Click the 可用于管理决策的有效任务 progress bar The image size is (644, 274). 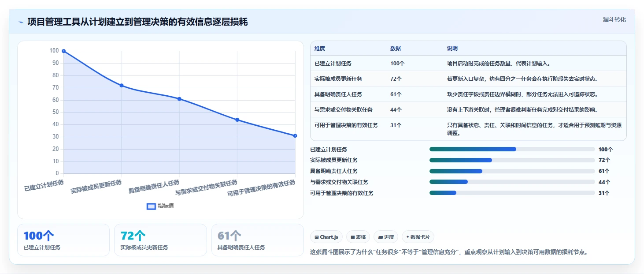pyautogui.click(x=512, y=193)
